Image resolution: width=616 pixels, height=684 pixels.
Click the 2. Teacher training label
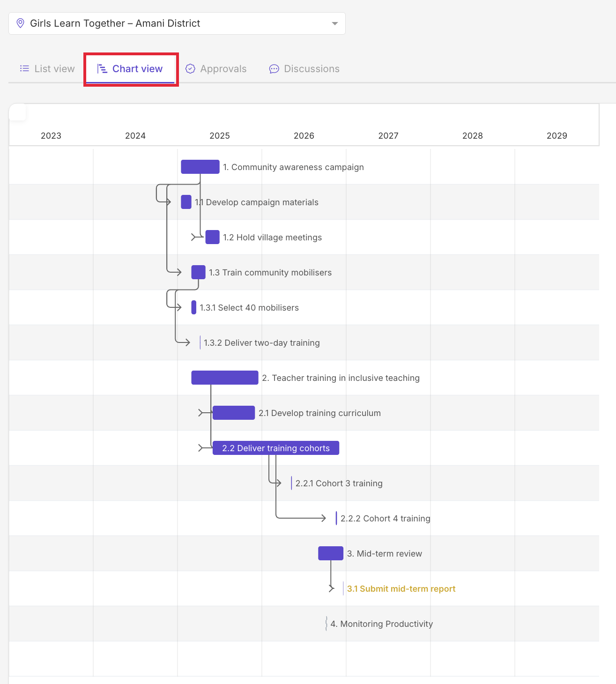(x=341, y=378)
